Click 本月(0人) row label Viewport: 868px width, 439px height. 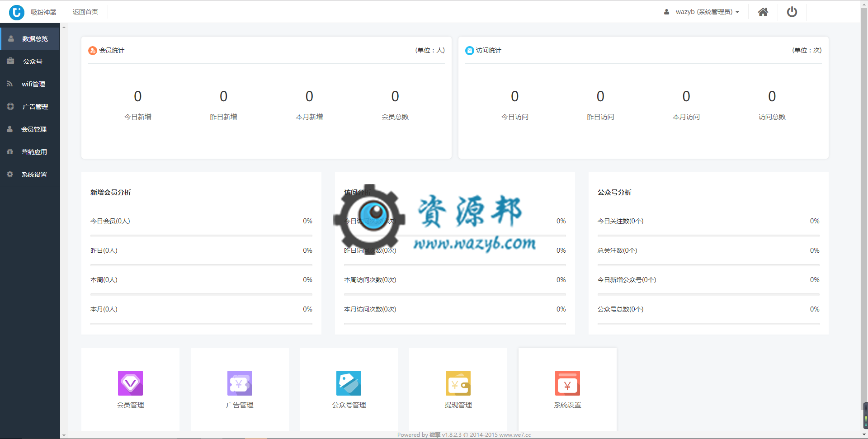click(x=104, y=309)
